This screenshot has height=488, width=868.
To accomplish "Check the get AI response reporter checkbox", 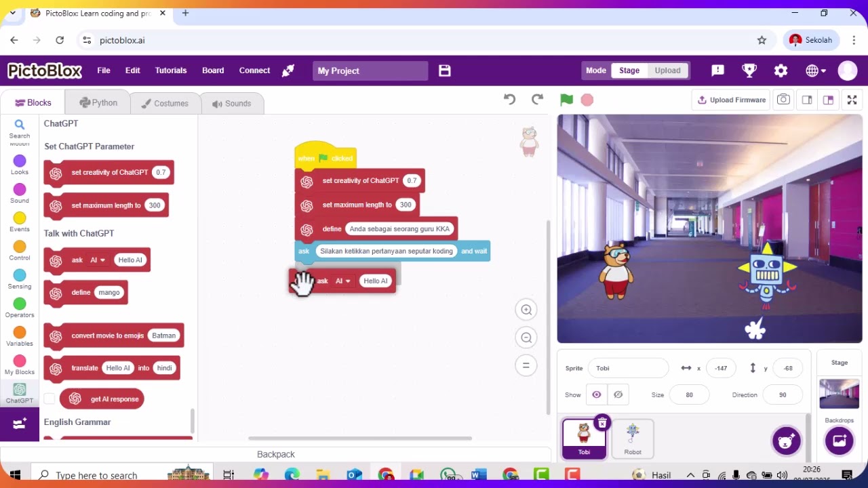I will pos(50,399).
